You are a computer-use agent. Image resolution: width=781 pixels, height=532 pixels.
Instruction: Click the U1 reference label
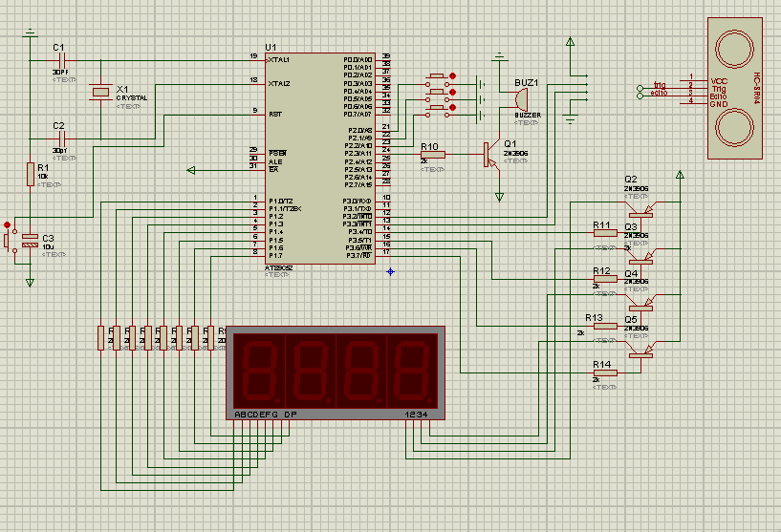pyautogui.click(x=271, y=47)
